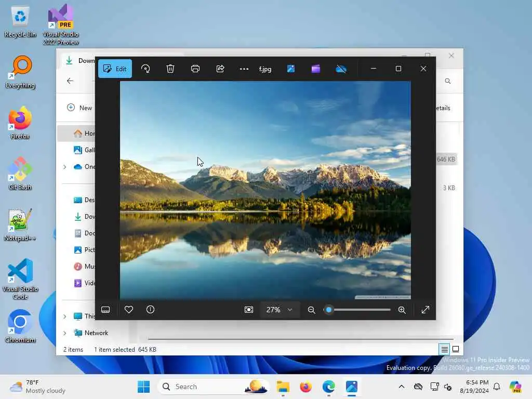Open the Edit image button in Photos
The height and width of the screenshot is (399, 532).
[115, 69]
